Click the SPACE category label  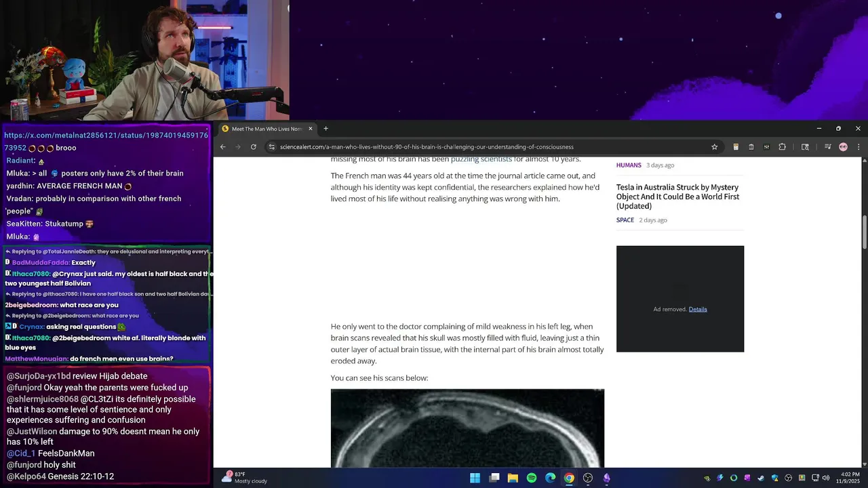625,220
